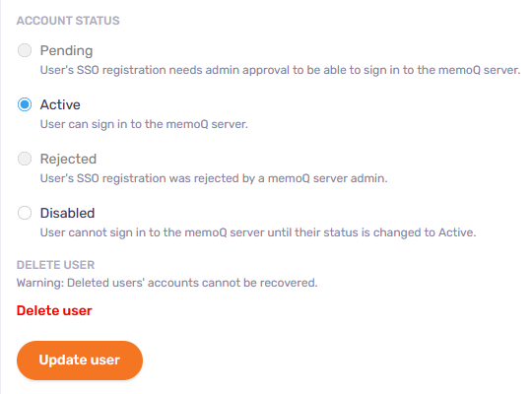This screenshot has height=394, width=532.
Task: Click 'memoQ server admin' in Rejected description
Action: (327, 178)
